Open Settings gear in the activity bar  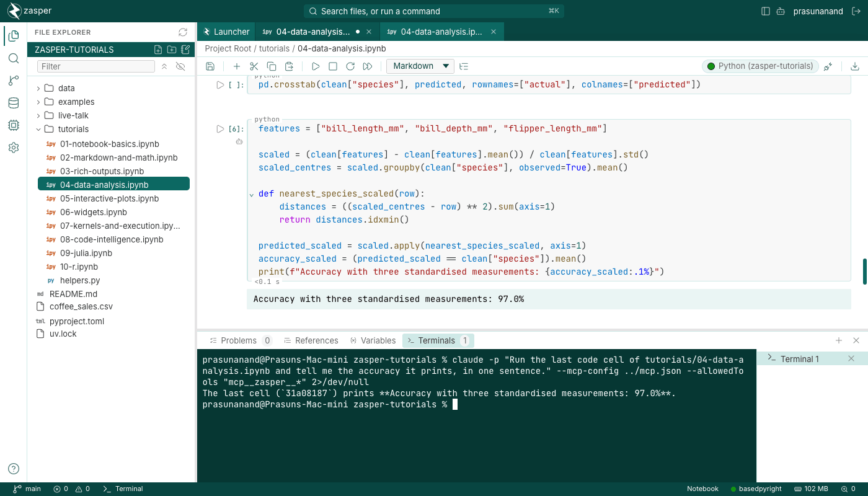(14, 148)
